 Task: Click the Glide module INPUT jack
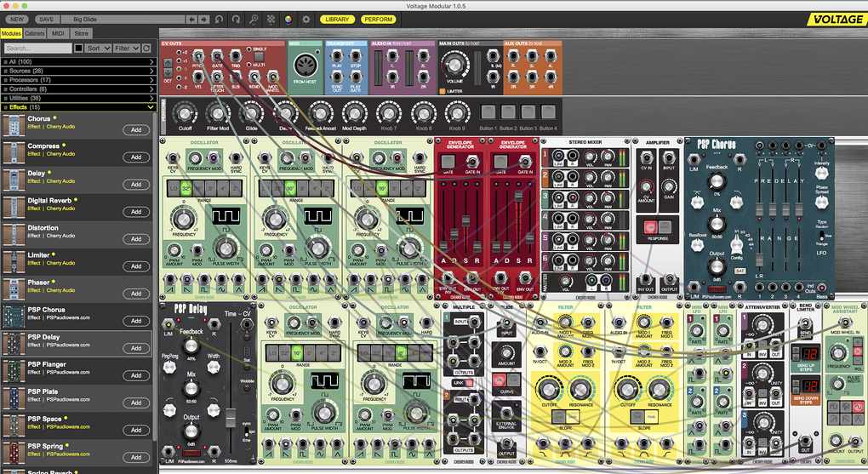tap(506, 324)
